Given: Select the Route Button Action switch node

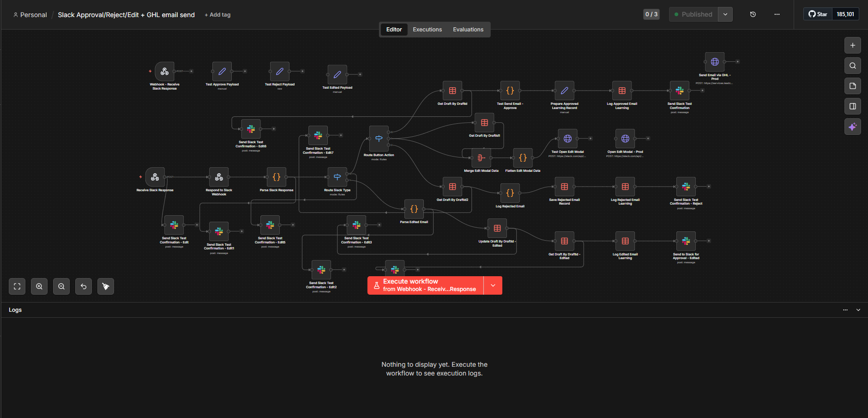Looking at the screenshot, I should pos(379,139).
